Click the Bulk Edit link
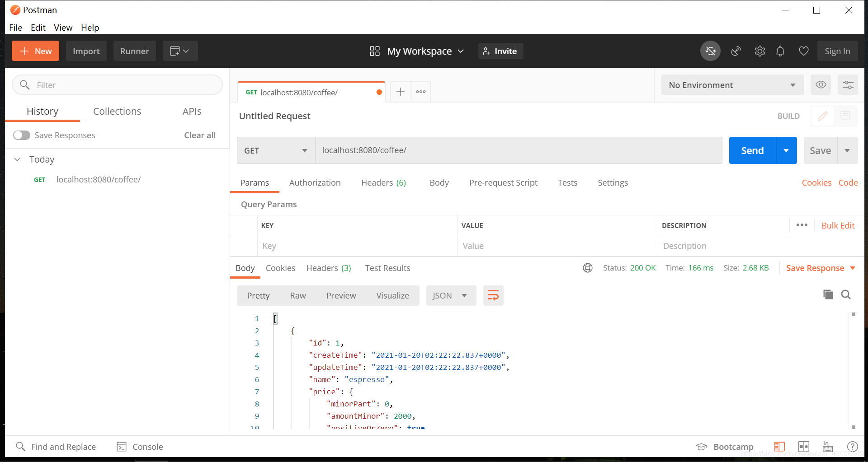The height and width of the screenshot is (462, 868). (x=838, y=225)
